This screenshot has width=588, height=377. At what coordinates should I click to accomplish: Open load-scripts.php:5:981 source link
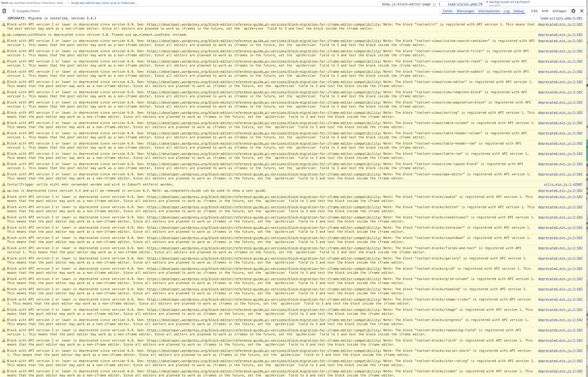(x=561, y=18)
